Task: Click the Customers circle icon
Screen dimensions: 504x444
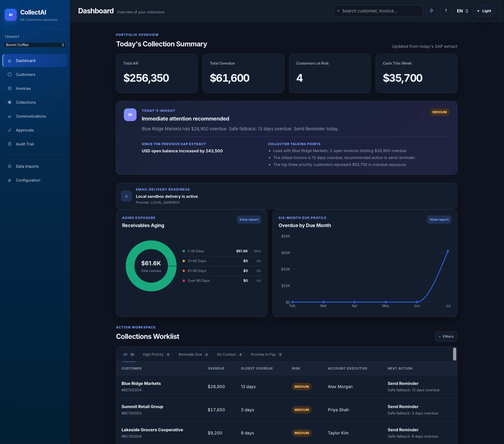Action: pyautogui.click(x=10, y=74)
